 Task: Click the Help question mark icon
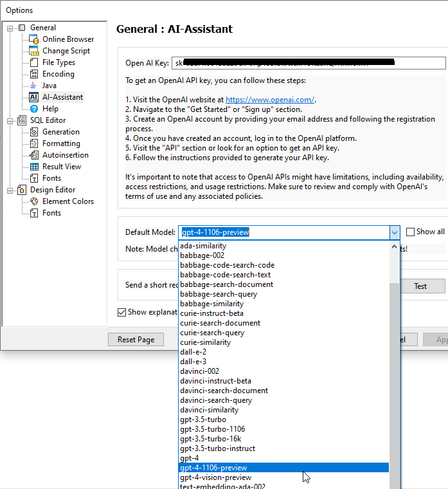[35, 109]
